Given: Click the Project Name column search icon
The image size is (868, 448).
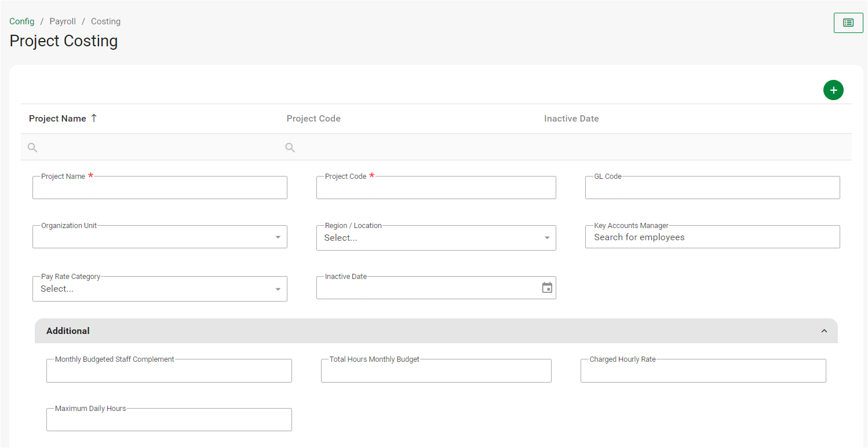Looking at the screenshot, I should (32, 148).
